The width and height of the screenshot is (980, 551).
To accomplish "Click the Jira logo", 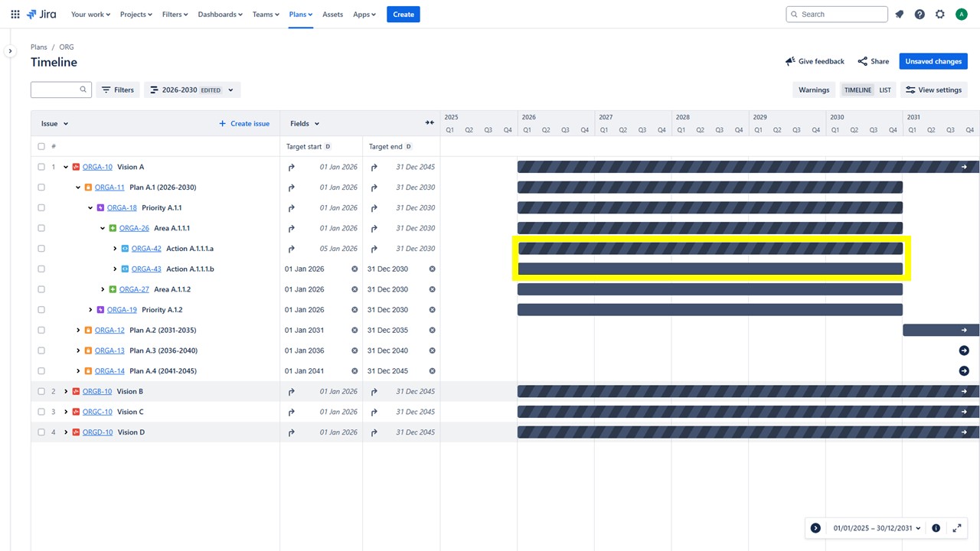I will 41,15.
